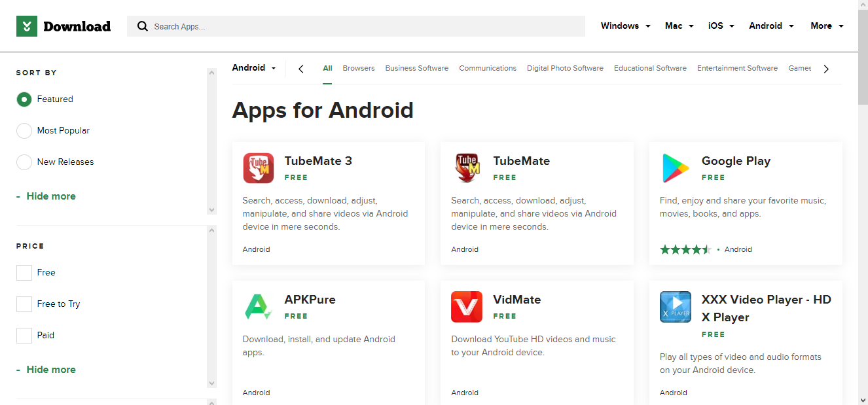Switch to the Educational Software tab
Image resolution: width=868 pixels, height=405 pixels.
650,68
